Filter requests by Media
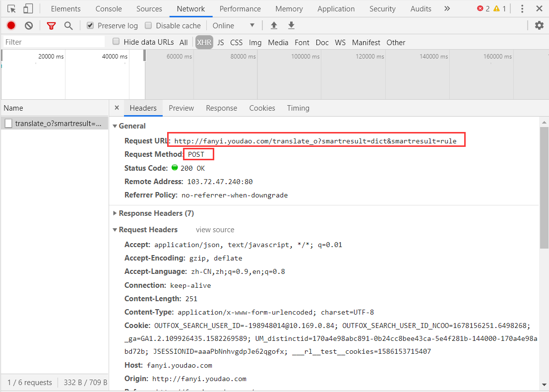Screen dimensions: 549x392 (278, 42)
